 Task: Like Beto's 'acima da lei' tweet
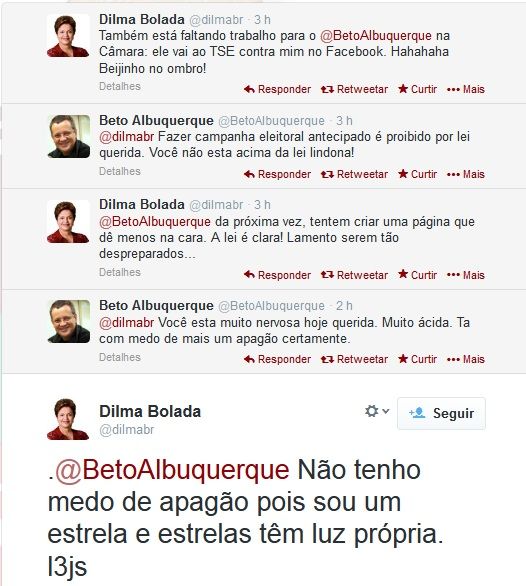(418, 174)
